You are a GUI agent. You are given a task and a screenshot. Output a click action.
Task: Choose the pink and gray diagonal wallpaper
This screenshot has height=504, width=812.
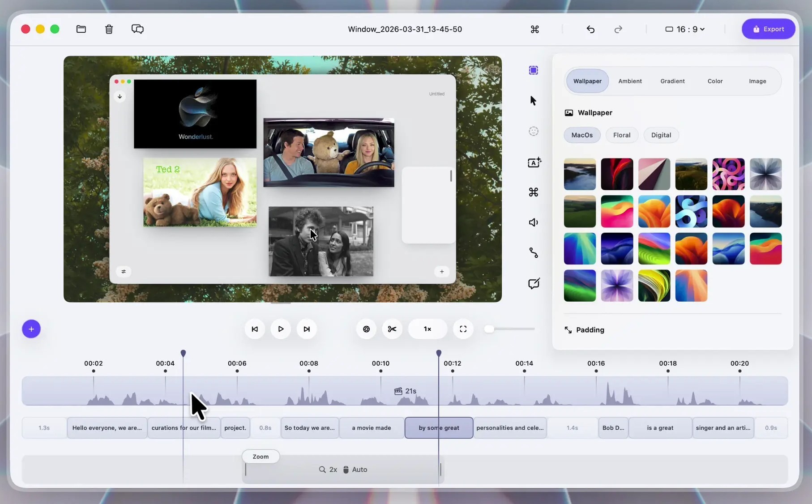point(654,174)
